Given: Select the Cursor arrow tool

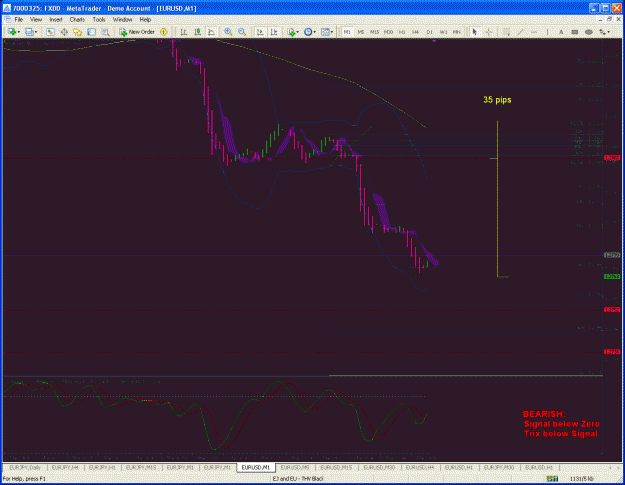Looking at the screenshot, I should coord(474,32).
